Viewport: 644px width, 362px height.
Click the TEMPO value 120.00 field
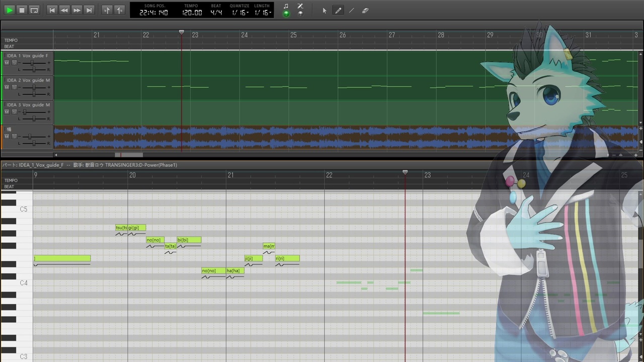click(x=192, y=13)
